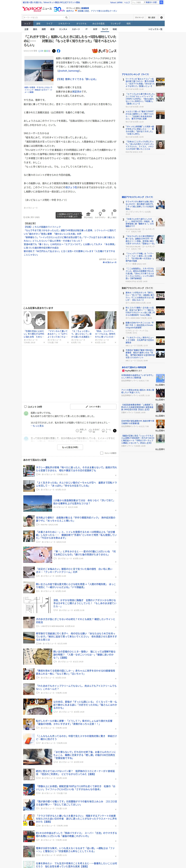Viewport: 186px width, 868px height.
Task: Open 購入履歴
Action: pos(152,18)
